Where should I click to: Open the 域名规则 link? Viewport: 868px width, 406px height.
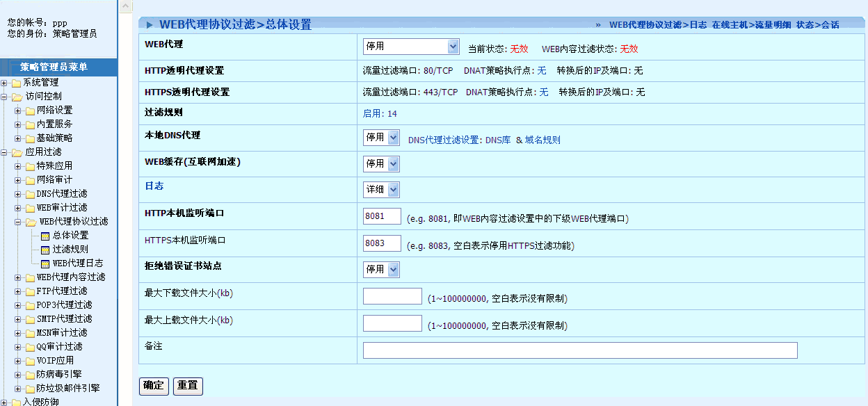(542, 140)
